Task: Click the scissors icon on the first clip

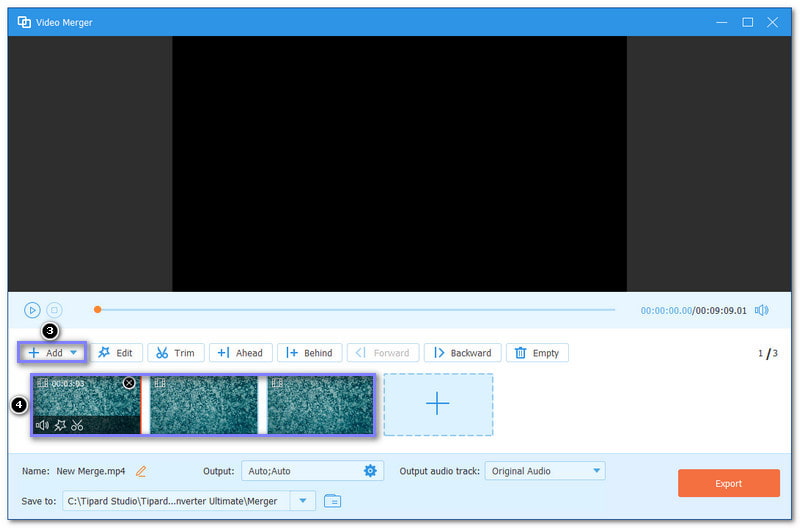Action: tap(77, 425)
